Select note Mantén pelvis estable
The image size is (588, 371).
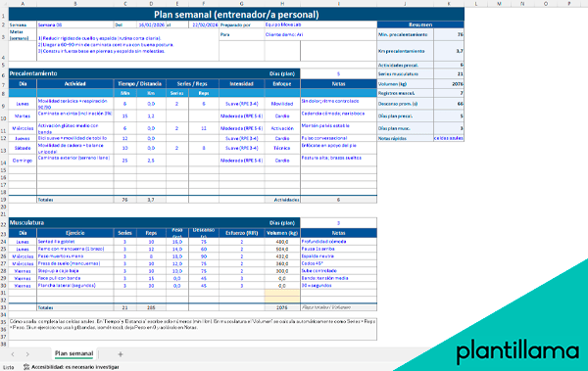(x=338, y=128)
